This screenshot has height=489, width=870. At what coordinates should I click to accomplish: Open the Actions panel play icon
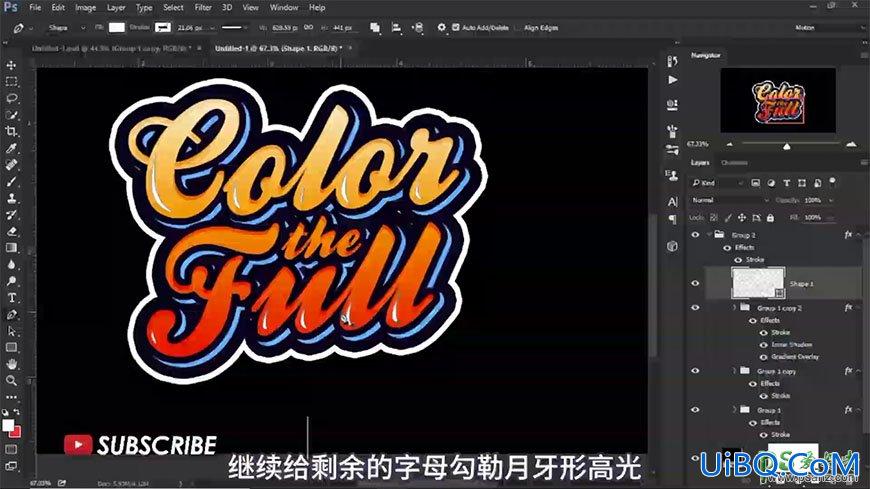[672, 80]
